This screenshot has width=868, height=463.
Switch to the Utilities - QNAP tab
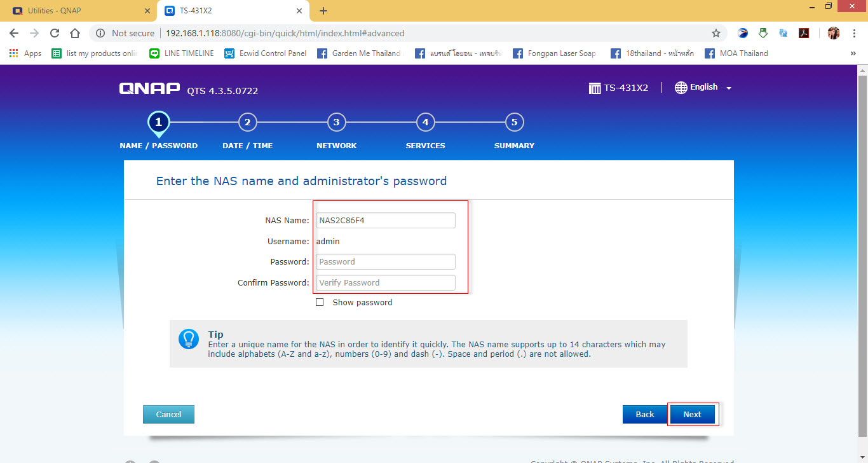pos(76,11)
